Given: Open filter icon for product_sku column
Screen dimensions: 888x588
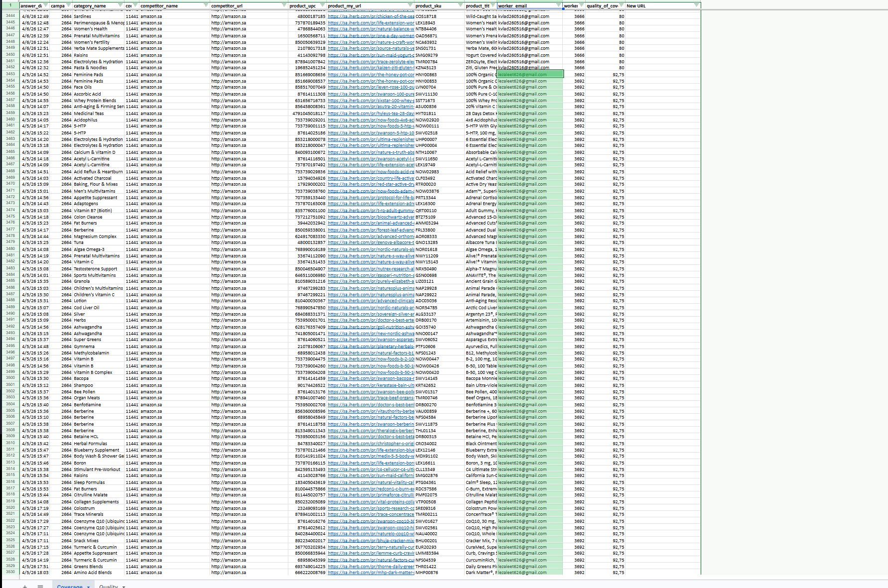Looking at the screenshot, I should [461, 5].
